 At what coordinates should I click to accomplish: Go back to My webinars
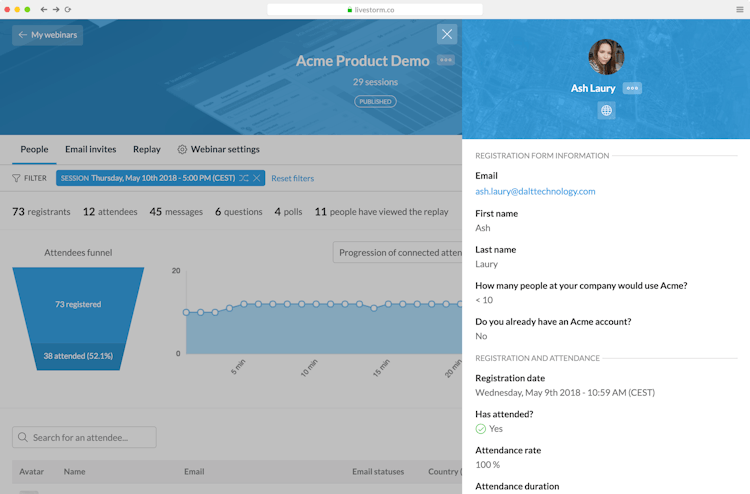(x=47, y=35)
